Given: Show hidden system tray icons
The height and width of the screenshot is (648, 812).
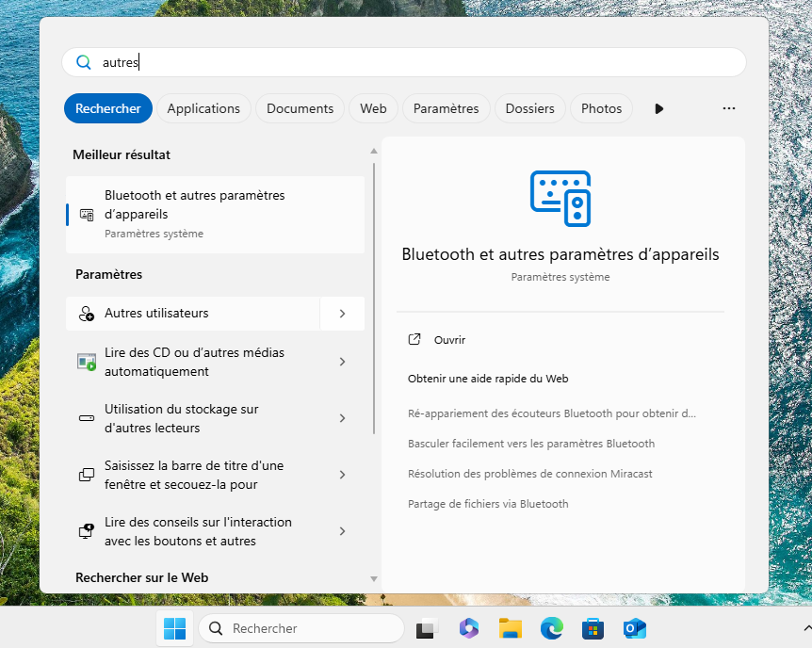Looking at the screenshot, I should point(807,628).
